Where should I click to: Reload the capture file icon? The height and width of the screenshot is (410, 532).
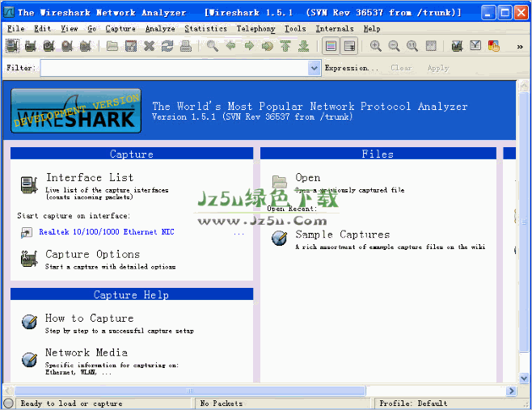tap(167, 46)
